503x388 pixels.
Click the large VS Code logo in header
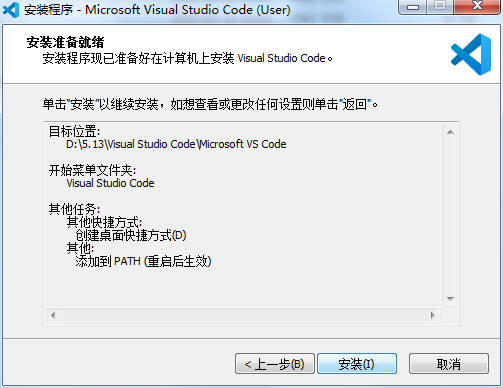471,54
